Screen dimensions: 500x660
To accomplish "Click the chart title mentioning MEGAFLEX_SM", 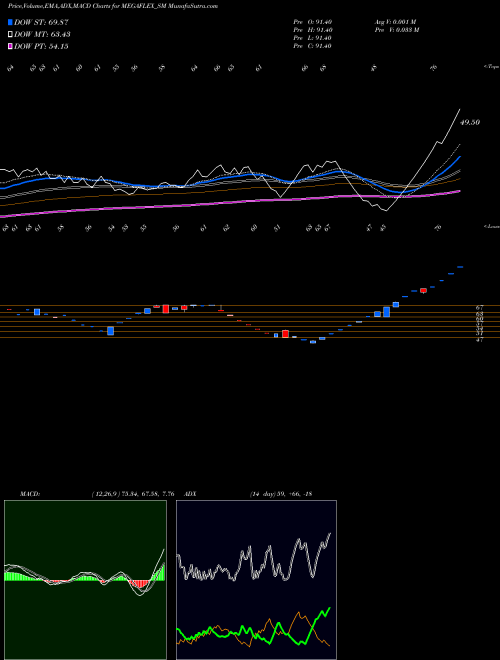I will pos(113,6).
